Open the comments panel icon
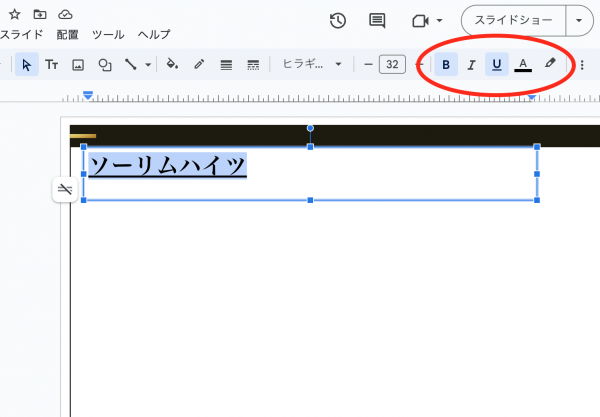 [x=377, y=20]
